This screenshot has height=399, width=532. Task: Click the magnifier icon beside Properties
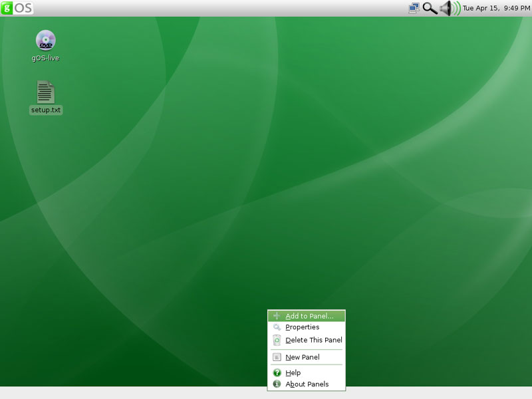click(x=277, y=327)
